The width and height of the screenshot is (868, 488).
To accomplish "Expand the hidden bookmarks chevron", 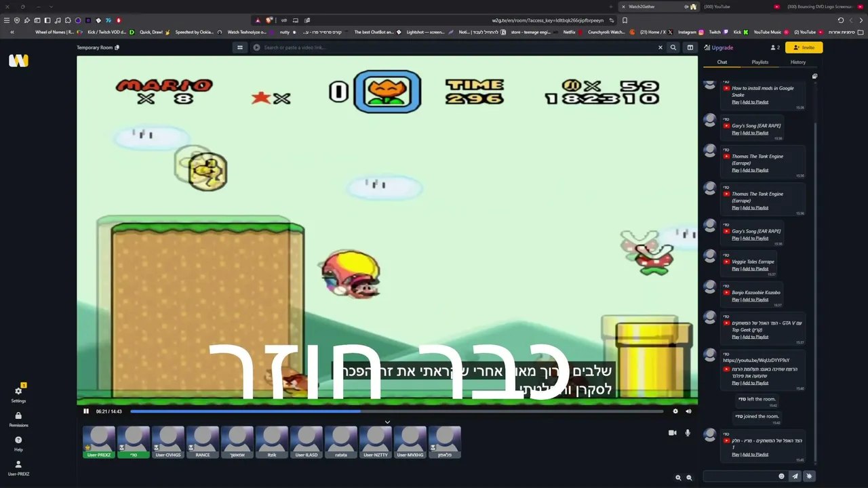I will pos(12,32).
